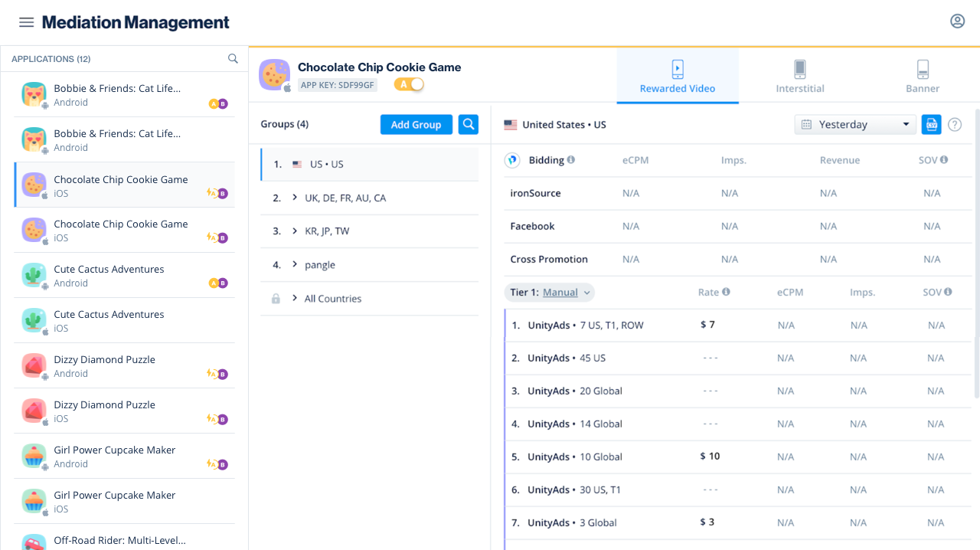Screen dimensions: 980x550
Task: Click the calendar icon in date picker
Action: pyautogui.click(x=806, y=124)
